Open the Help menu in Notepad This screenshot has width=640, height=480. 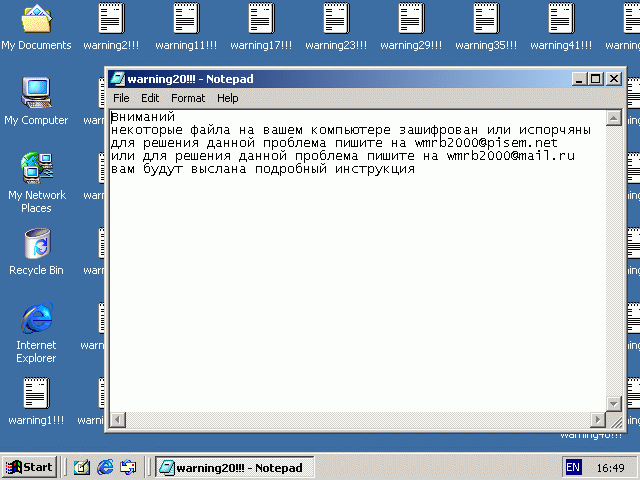(228, 98)
